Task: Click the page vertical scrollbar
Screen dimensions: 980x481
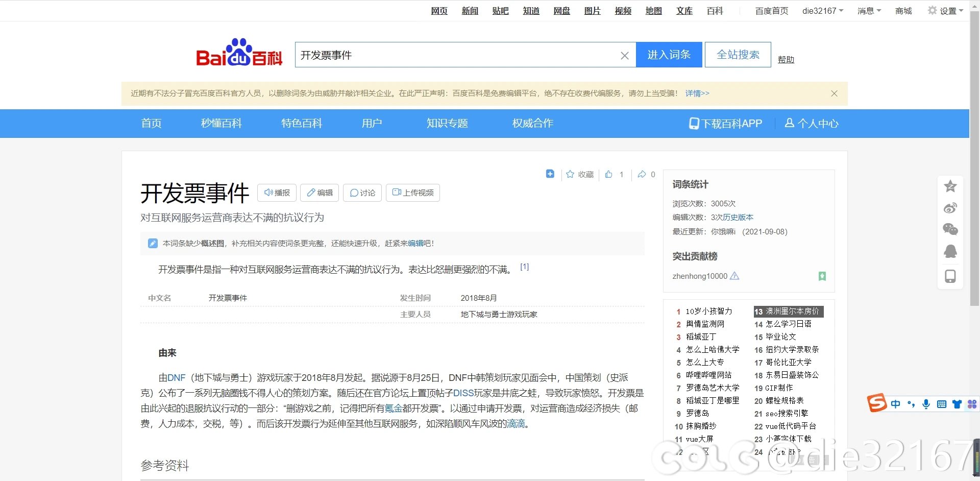Action: click(x=974, y=158)
